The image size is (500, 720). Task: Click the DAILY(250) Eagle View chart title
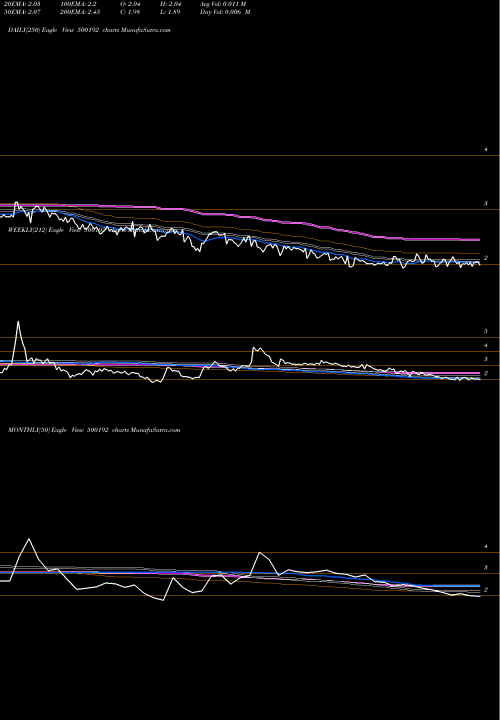pos(89,30)
